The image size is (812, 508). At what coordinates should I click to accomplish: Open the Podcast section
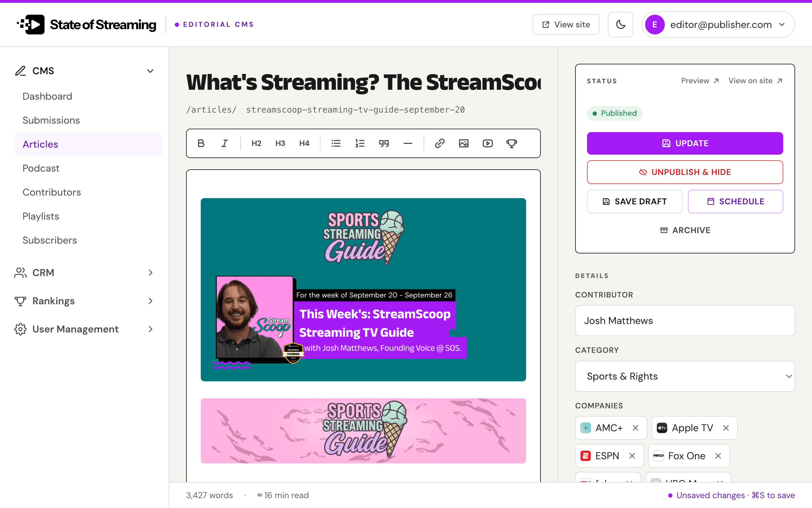[89, 168]
